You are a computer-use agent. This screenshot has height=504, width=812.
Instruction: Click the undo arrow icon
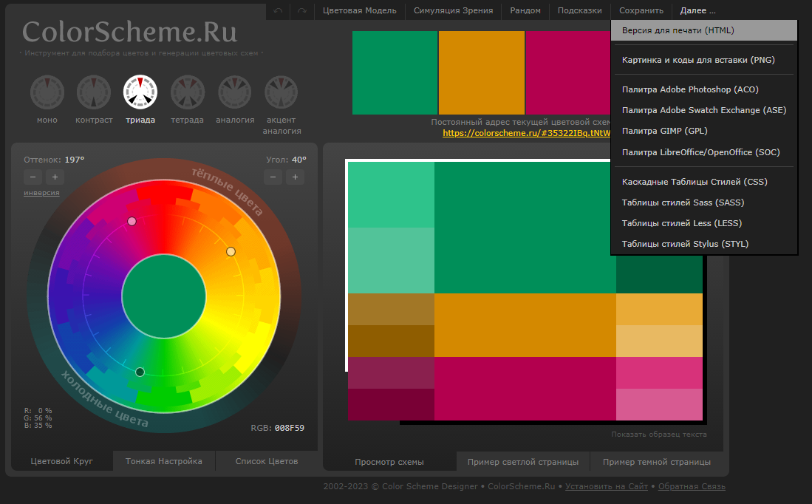point(278,11)
